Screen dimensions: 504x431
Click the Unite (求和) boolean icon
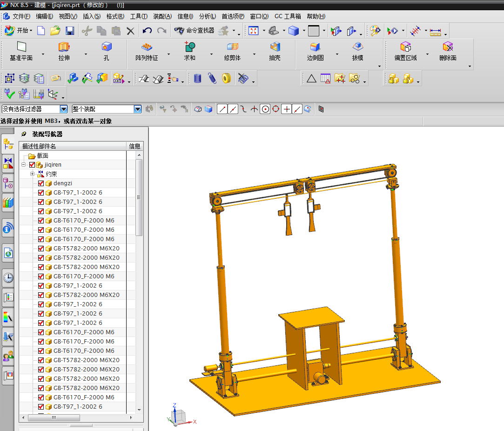pos(190,47)
